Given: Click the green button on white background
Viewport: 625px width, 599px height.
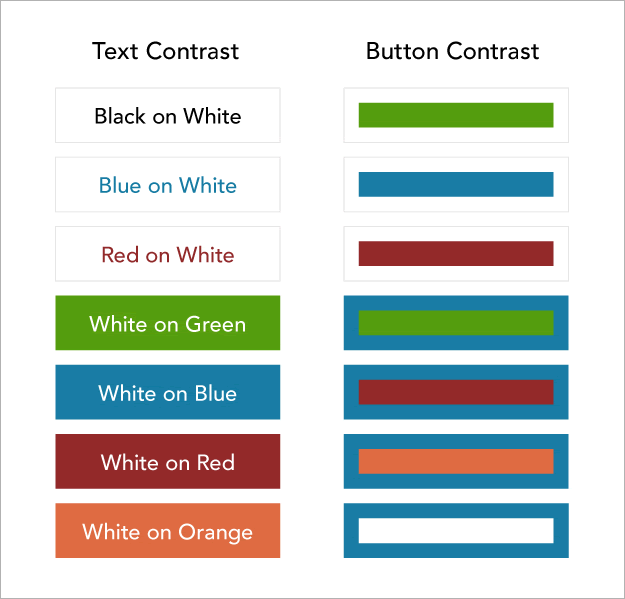Looking at the screenshot, I should [456, 115].
